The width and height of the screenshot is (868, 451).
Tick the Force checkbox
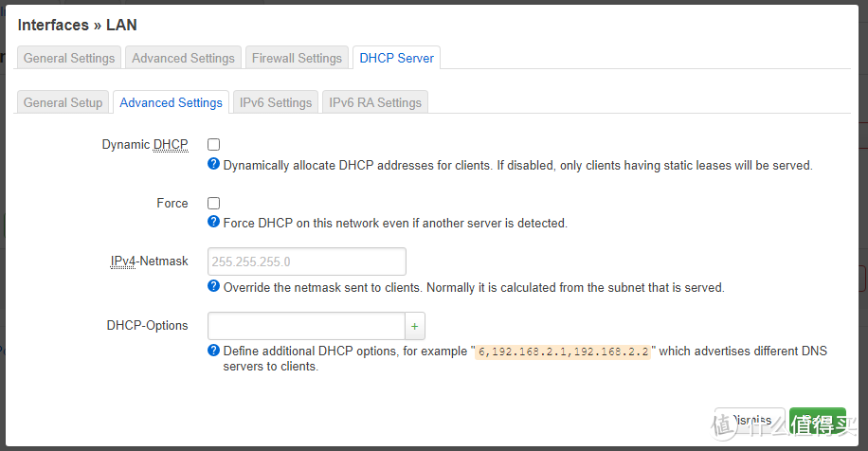214,204
